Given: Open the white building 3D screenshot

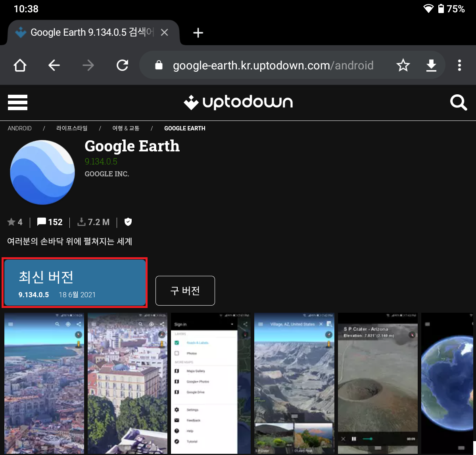Looking at the screenshot, I should click(x=127, y=383).
